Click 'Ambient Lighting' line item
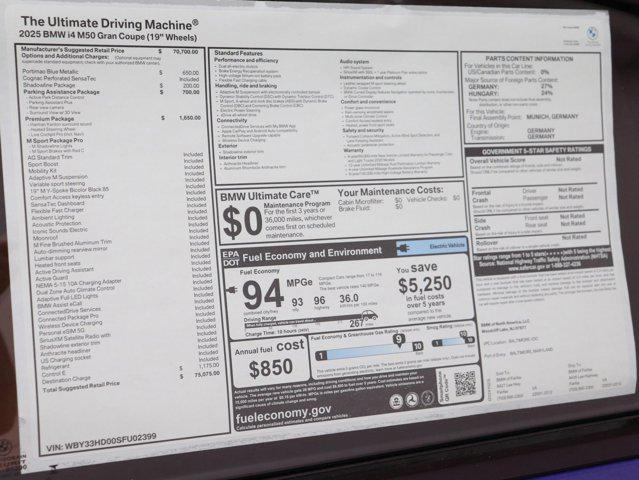639x480 pixels. 53,217
